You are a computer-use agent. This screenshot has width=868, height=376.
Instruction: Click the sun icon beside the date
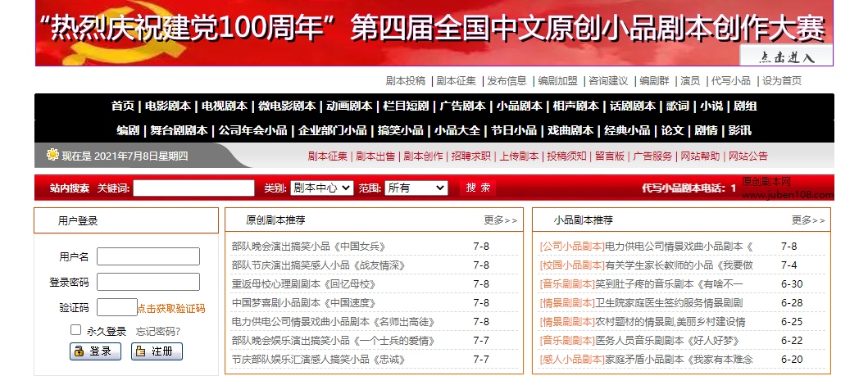tap(52, 155)
